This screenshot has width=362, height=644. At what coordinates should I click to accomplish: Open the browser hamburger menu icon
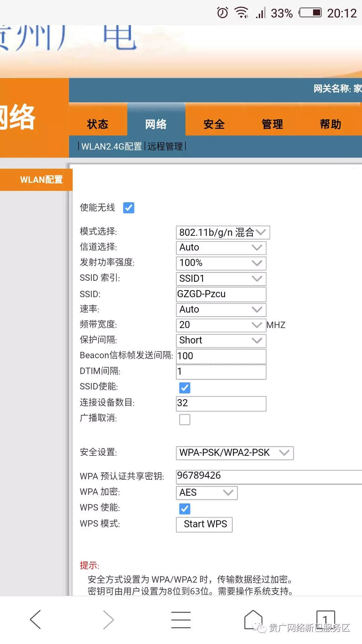pos(181,619)
